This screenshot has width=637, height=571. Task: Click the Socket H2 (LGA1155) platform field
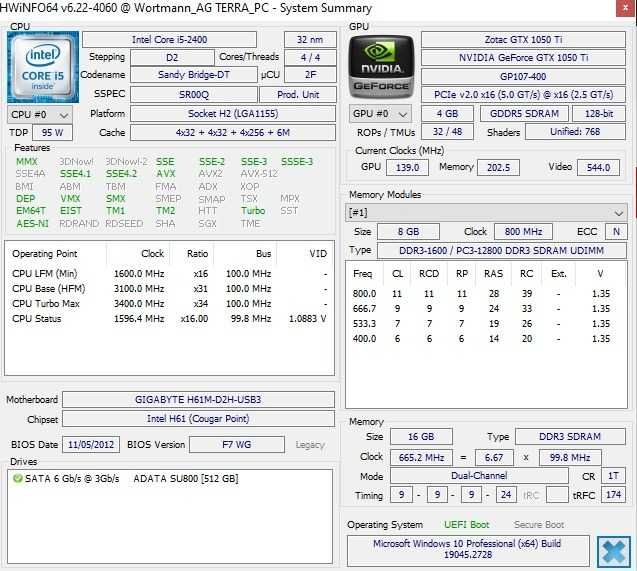click(233, 114)
